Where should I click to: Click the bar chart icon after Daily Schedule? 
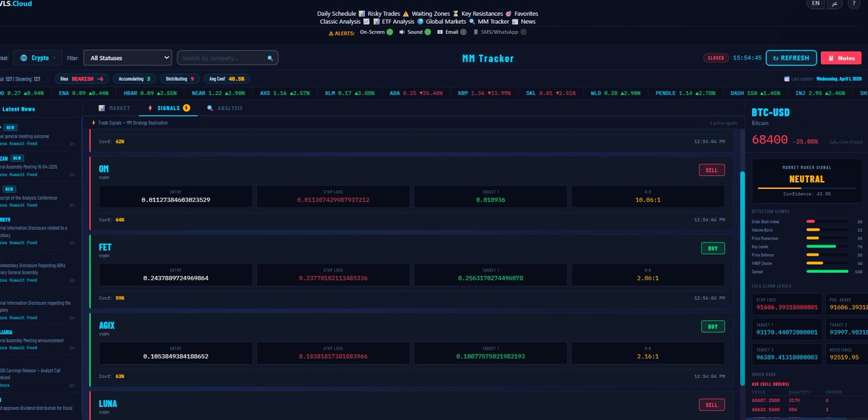click(x=361, y=14)
